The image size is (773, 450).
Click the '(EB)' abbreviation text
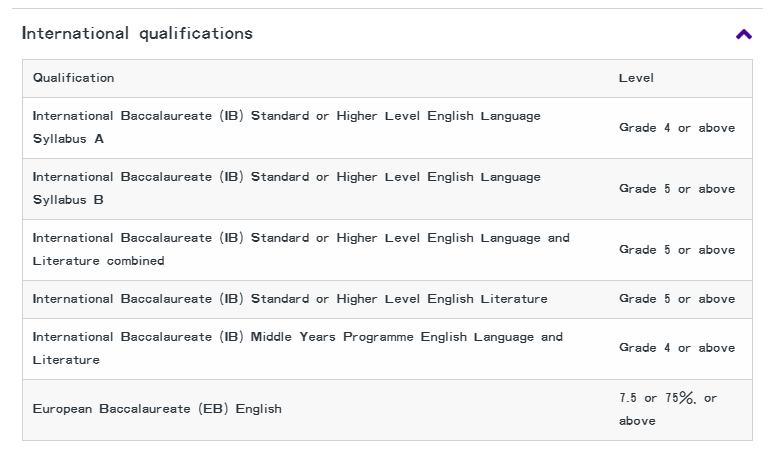coord(211,409)
